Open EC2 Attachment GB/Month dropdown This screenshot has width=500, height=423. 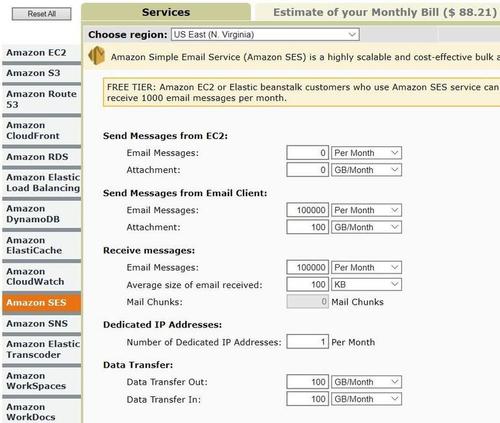tap(366, 170)
